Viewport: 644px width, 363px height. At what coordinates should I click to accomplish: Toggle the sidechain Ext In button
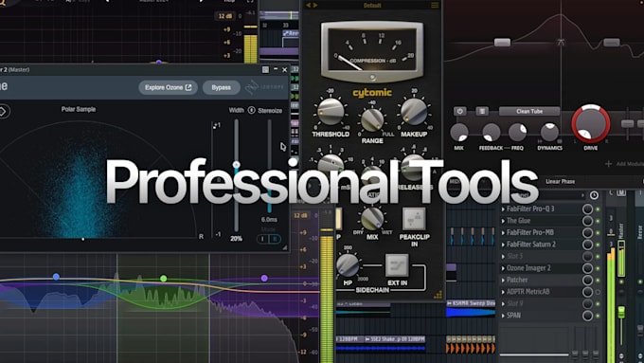(x=397, y=265)
